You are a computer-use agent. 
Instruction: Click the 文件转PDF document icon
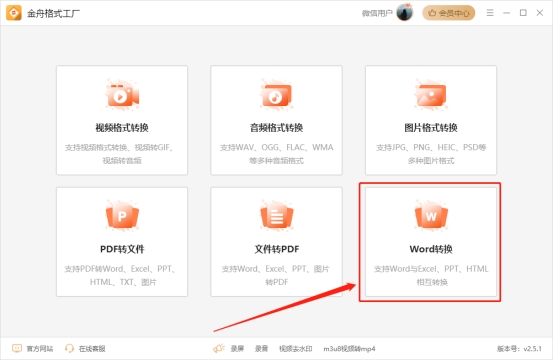click(x=277, y=216)
